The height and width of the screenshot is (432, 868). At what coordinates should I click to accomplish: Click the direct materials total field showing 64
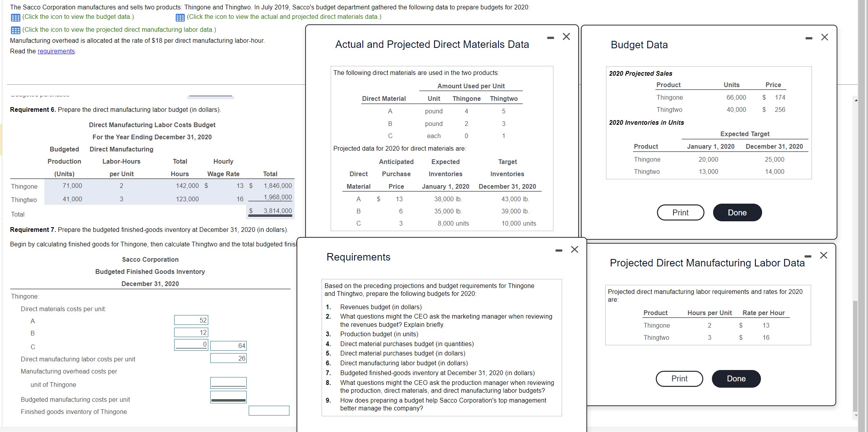[228, 346]
